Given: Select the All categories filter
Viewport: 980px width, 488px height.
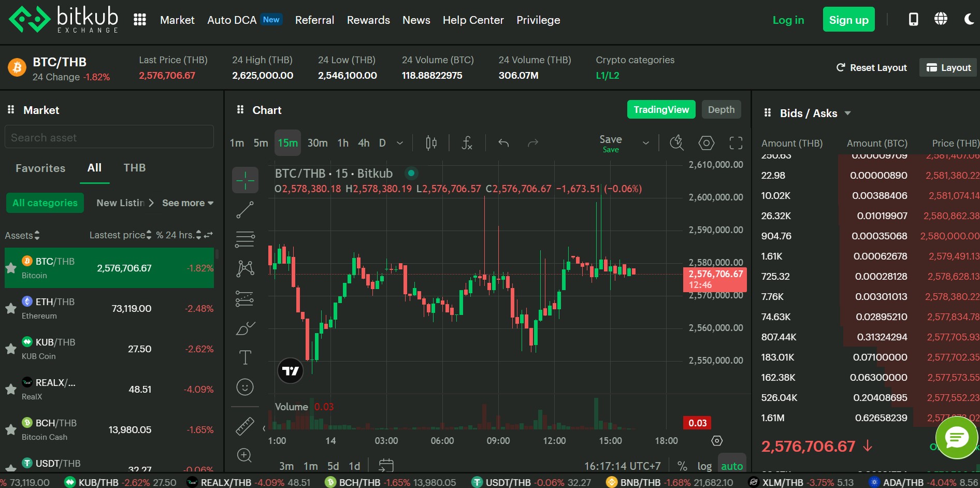Looking at the screenshot, I should click(45, 203).
